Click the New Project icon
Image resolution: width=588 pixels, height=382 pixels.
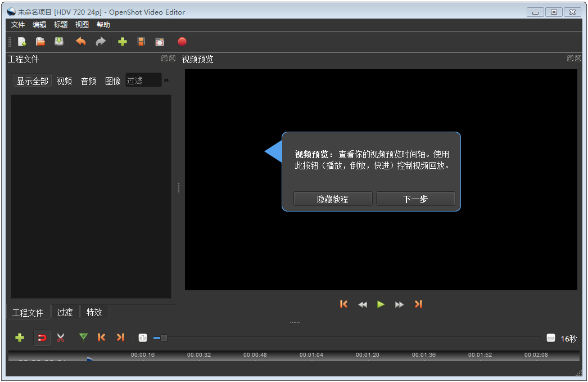click(22, 42)
